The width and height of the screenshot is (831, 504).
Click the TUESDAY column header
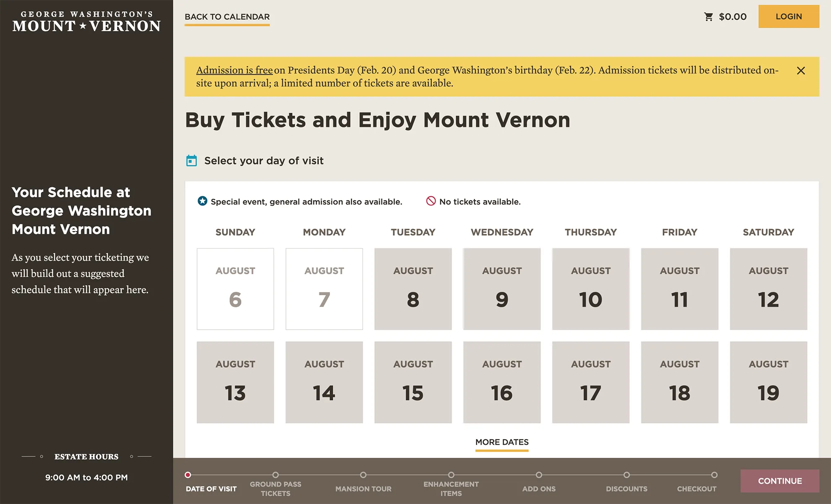(413, 232)
